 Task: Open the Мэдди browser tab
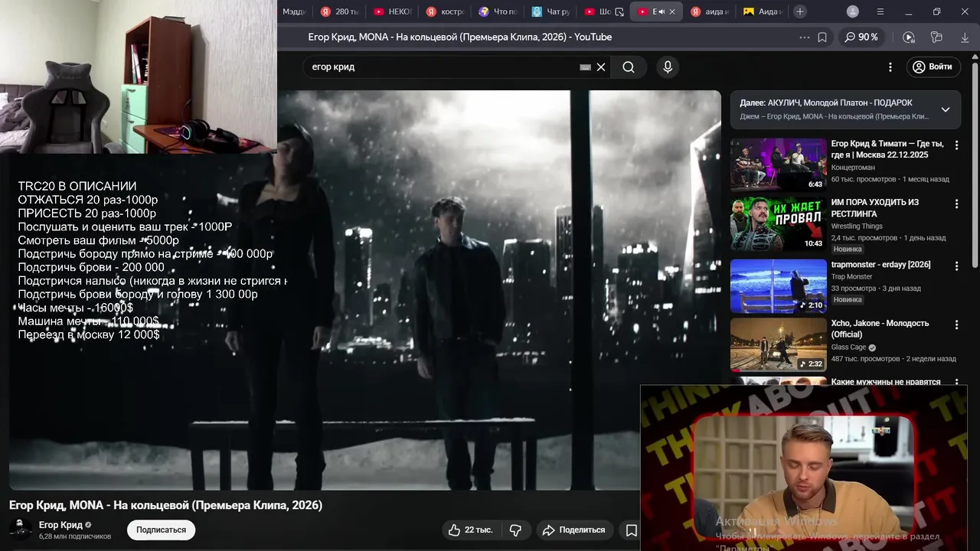tap(295, 11)
